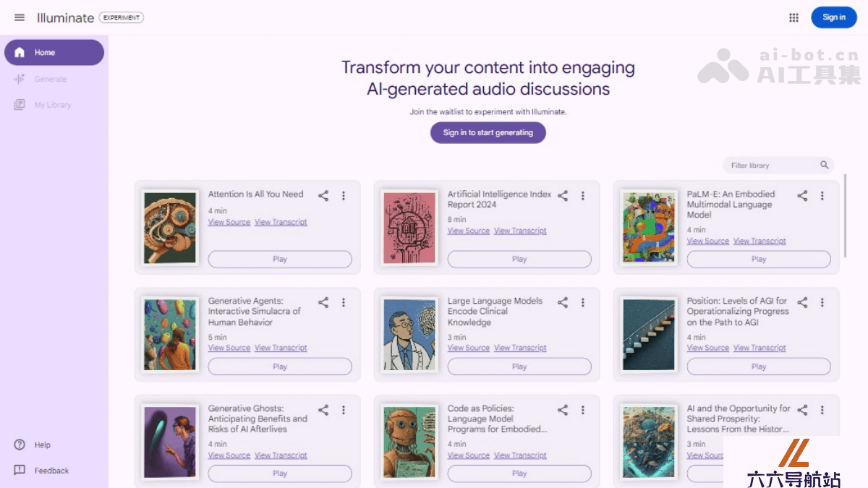
Task: Play Large Language Models Encode Clinical Knowledge
Action: point(519,367)
